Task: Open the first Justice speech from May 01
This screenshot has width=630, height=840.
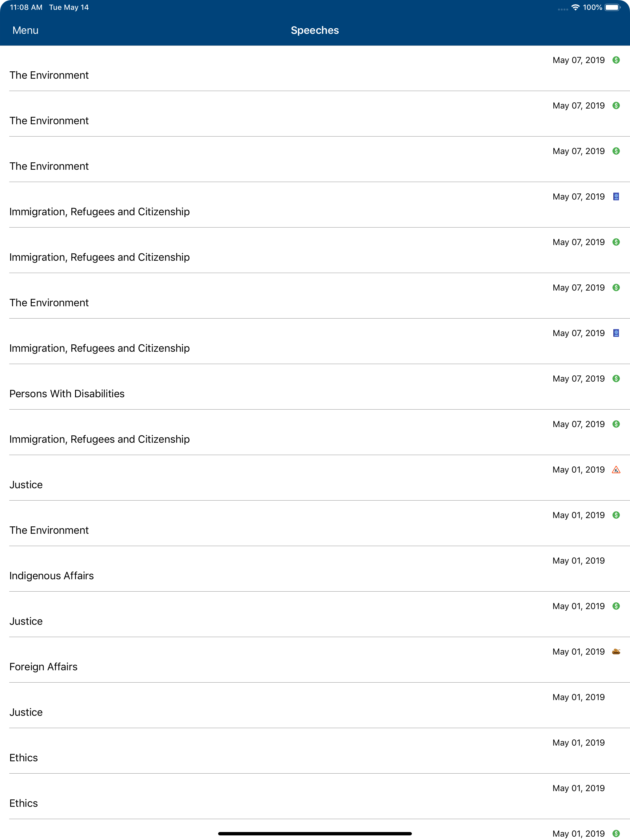Action: click(315, 478)
